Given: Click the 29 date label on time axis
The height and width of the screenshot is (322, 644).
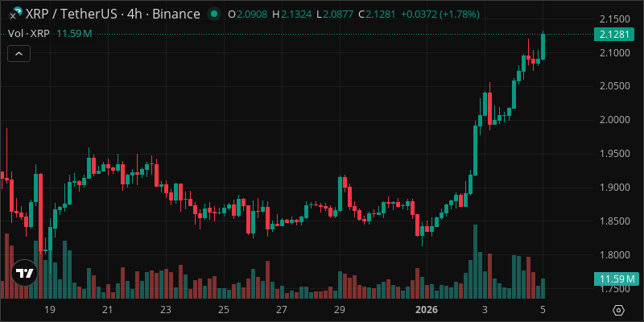Looking at the screenshot, I should 339,310.
